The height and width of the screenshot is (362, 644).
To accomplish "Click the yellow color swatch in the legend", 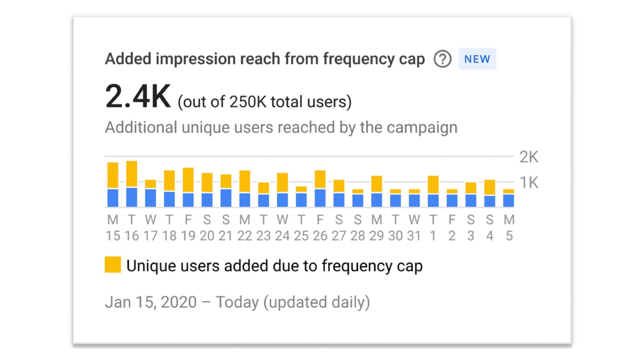I will pos(112,265).
